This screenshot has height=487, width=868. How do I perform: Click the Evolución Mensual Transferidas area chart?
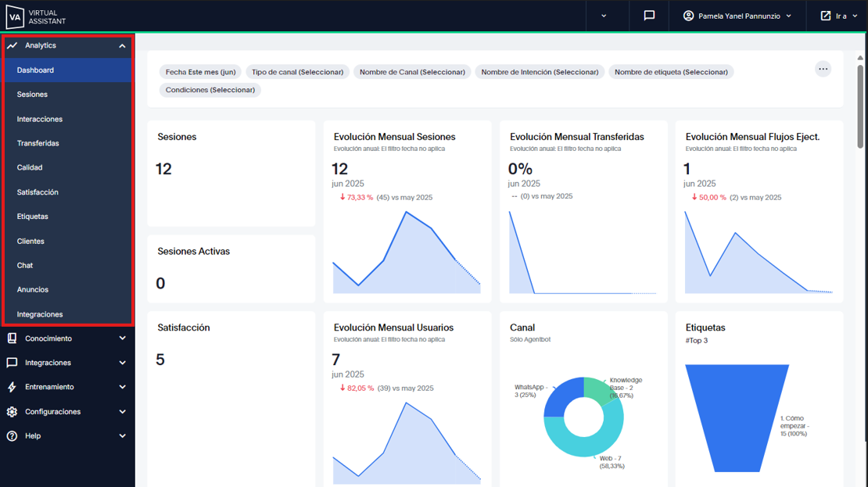(583, 252)
